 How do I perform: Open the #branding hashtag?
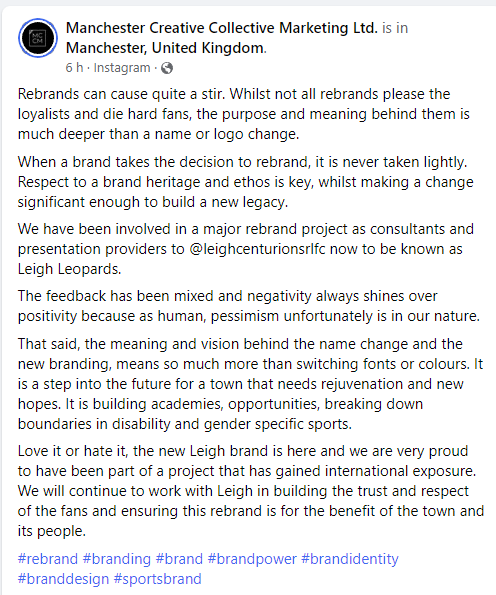tap(117, 559)
